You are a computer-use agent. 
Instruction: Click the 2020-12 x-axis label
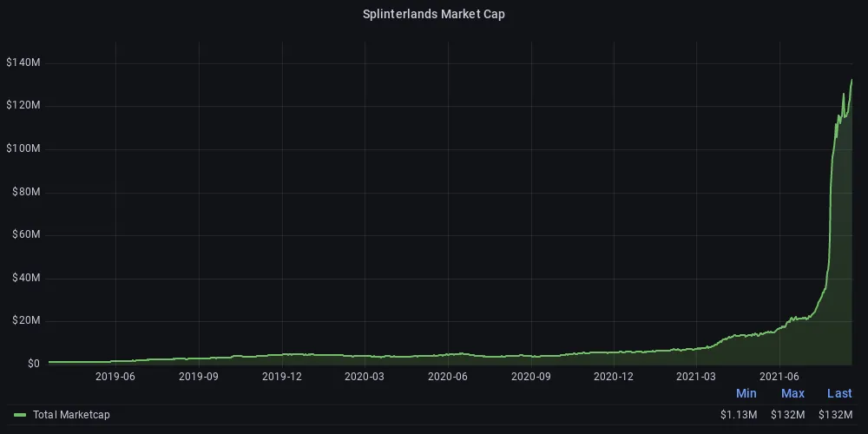614,377
